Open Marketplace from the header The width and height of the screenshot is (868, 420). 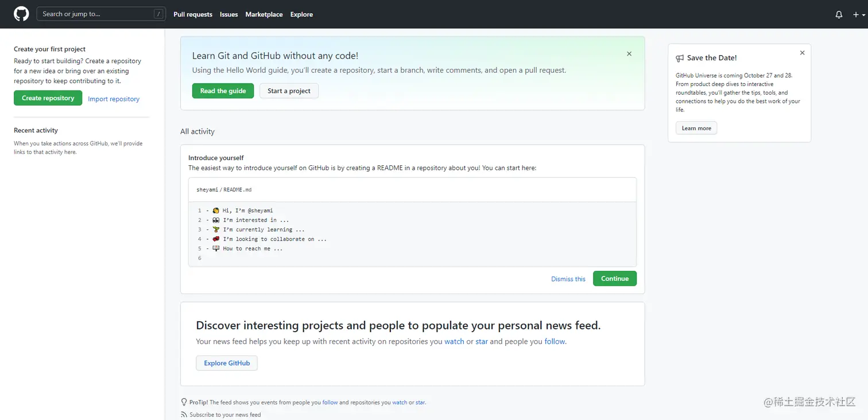264,14
